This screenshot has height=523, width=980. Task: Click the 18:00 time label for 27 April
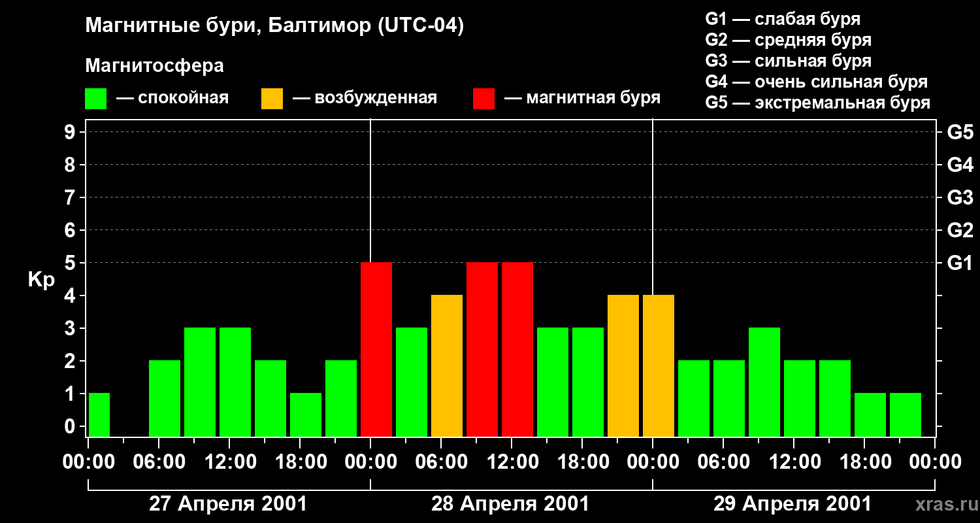(300, 462)
